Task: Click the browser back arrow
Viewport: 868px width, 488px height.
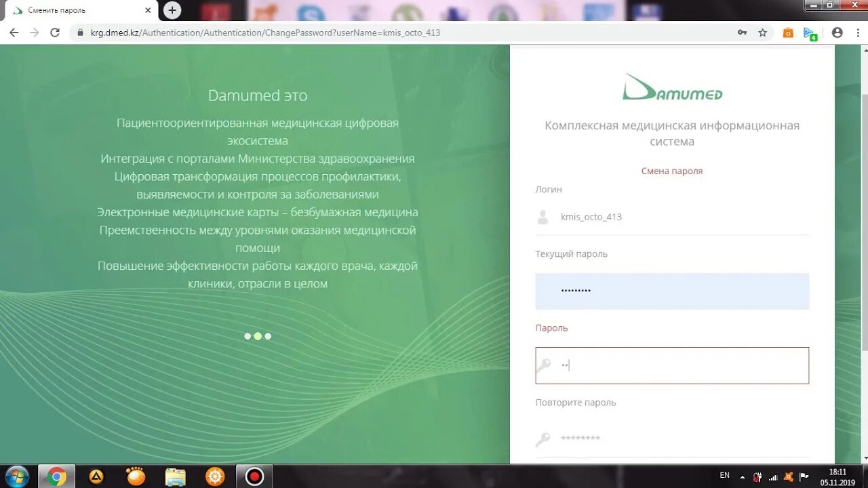Action: [x=14, y=33]
